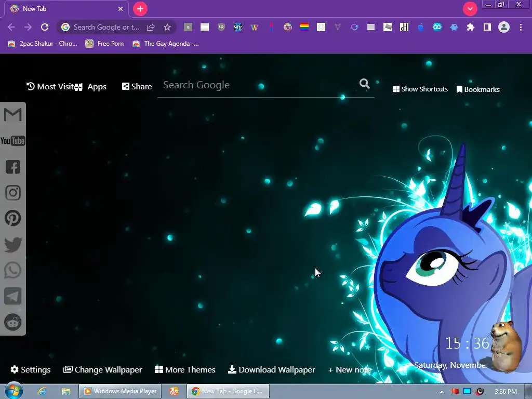Open Facebook sidebar shortcut
The width and height of the screenshot is (532, 399).
click(x=13, y=167)
